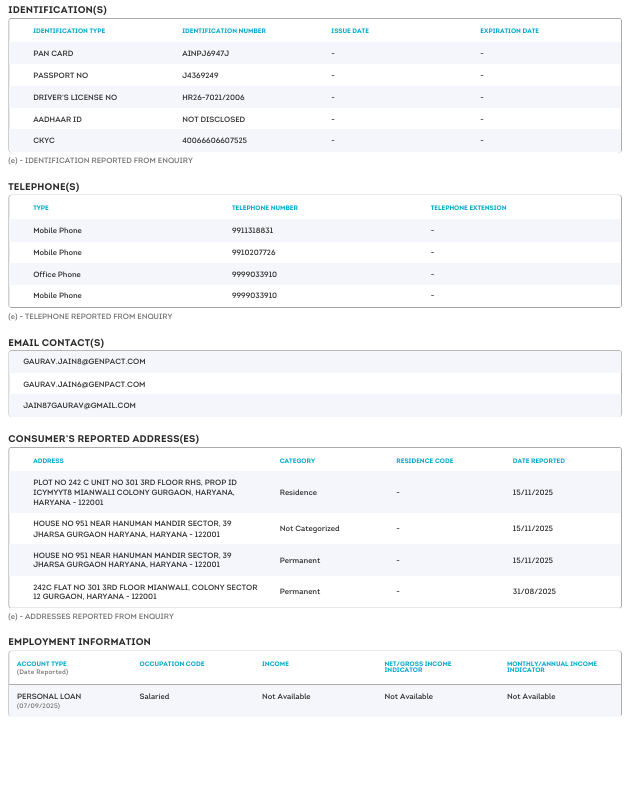Viewport: 633px width, 802px height.
Task: Select the PAN card number AINPJ6947J
Action: (206, 53)
